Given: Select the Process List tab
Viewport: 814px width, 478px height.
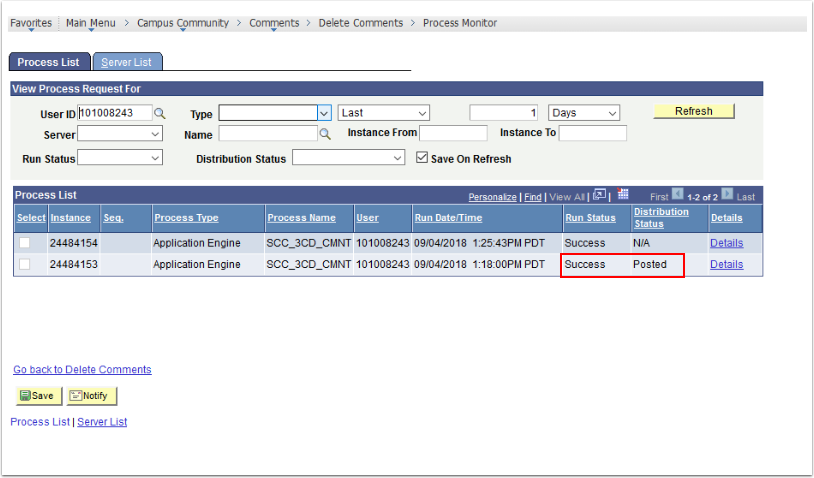Looking at the screenshot, I should tap(49, 62).
